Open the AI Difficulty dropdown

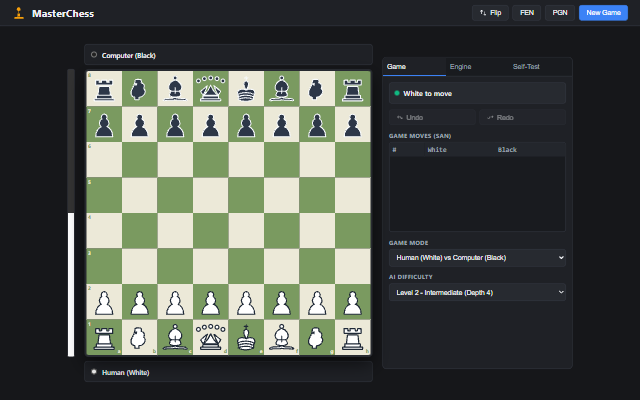477,292
